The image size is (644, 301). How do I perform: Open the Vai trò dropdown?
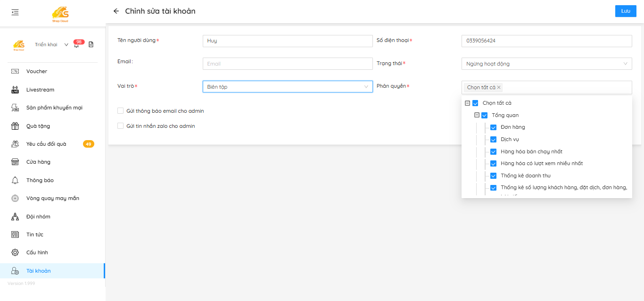tap(287, 87)
